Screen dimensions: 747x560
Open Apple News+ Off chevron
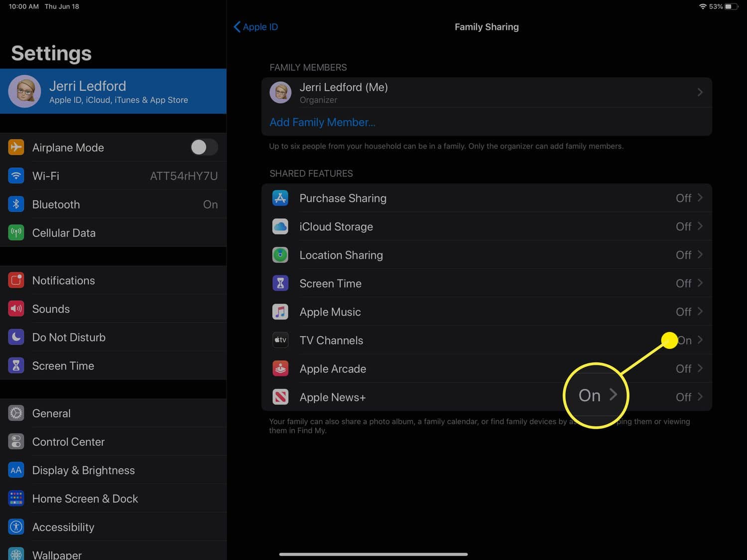700,397
